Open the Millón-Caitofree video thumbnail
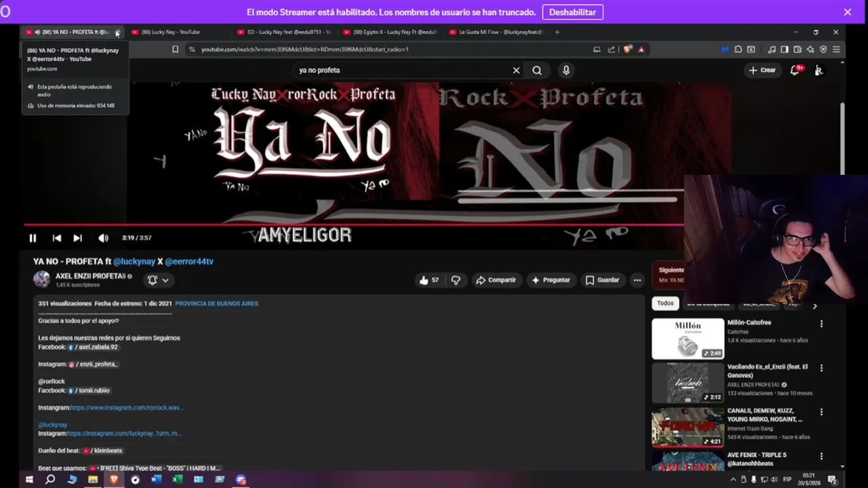 pyautogui.click(x=688, y=338)
